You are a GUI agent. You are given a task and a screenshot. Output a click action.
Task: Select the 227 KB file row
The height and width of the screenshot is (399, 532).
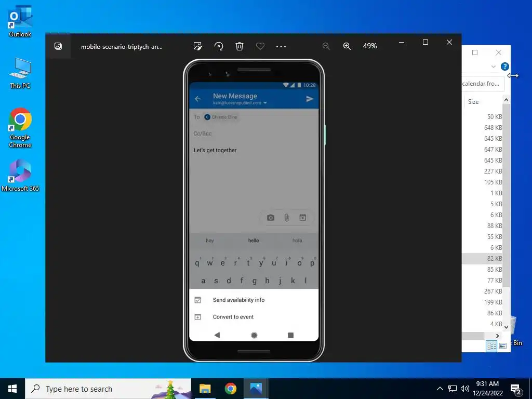click(482, 171)
